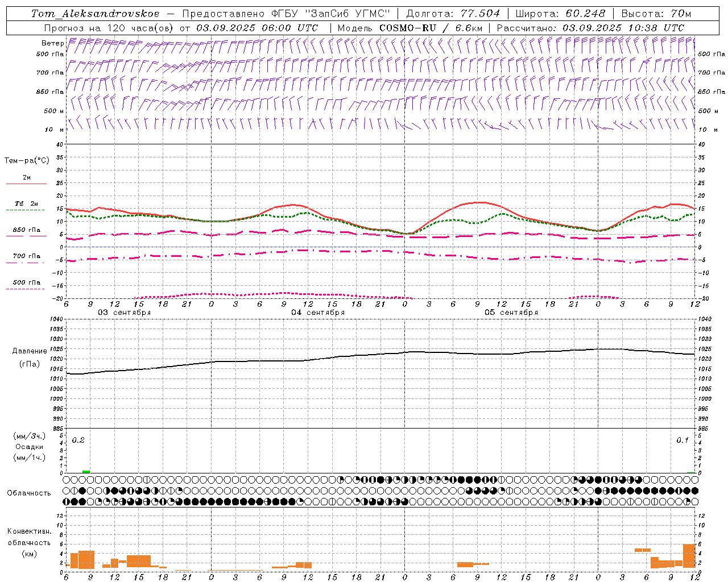
Task: Click the 03 сентября date label
Action: [x=124, y=313]
